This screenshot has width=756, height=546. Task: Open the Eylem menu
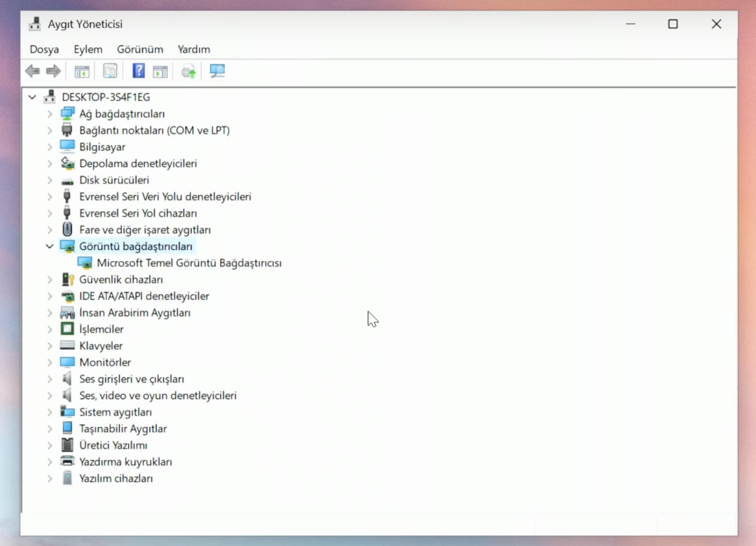[88, 49]
